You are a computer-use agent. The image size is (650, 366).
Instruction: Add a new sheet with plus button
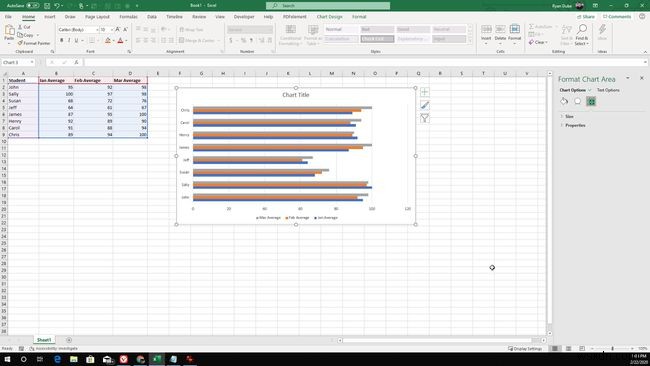(x=69, y=340)
